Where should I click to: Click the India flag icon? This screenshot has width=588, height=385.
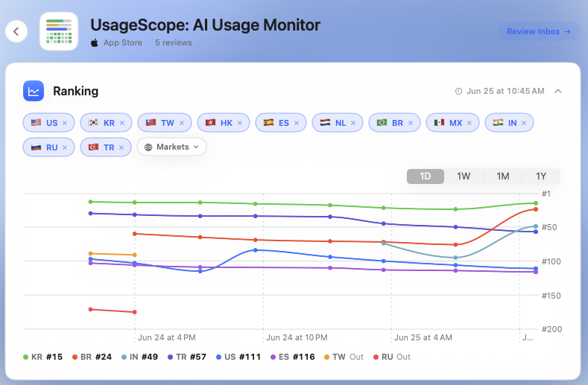pyautogui.click(x=498, y=123)
